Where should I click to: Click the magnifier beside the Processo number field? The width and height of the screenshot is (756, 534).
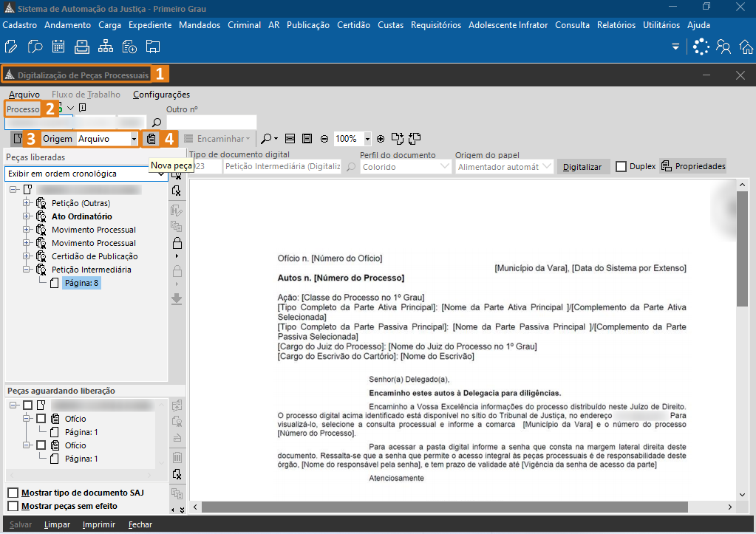[157, 123]
